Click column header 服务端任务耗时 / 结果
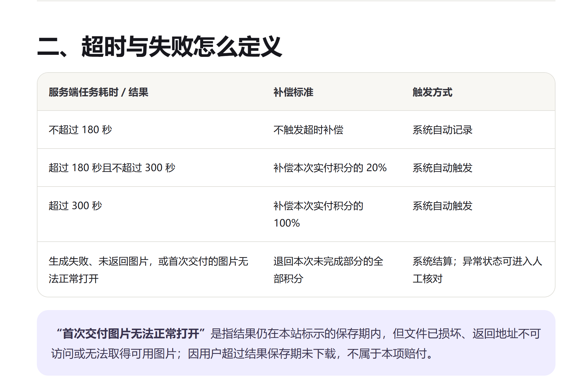 [98, 92]
